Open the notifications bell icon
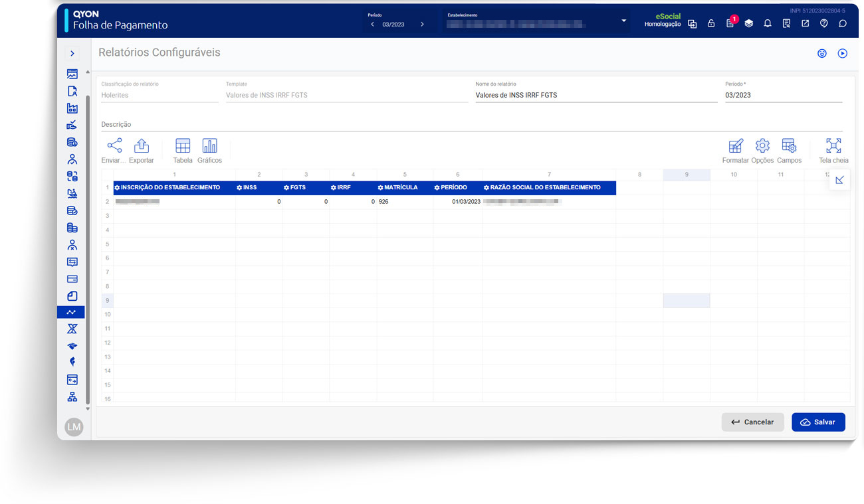The width and height of the screenshot is (864, 504). point(768,23)
